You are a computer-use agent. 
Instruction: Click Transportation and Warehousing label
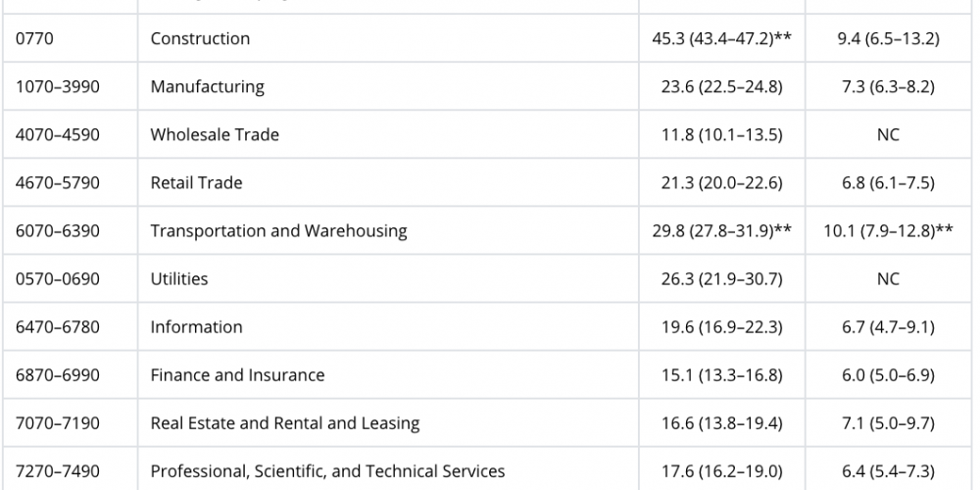point(278,231)
